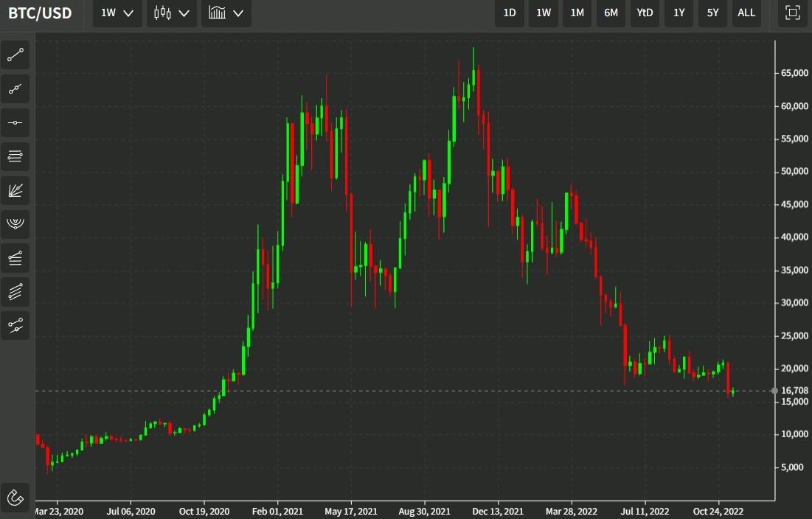Set time range to 1Y
This screenshot has width=812, height=519.
679,13
